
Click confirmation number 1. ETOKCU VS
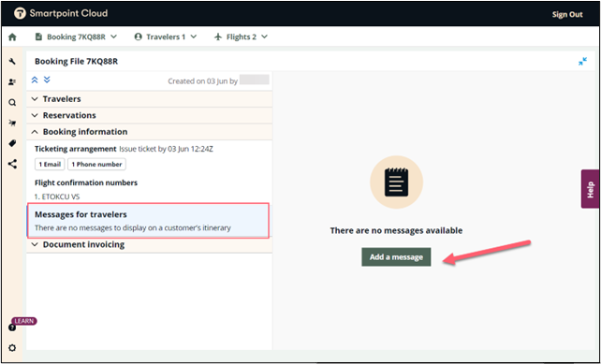point(57,197)
